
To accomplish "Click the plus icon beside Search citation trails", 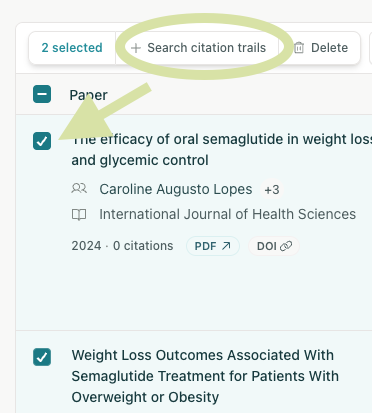I will coord(136,48).
